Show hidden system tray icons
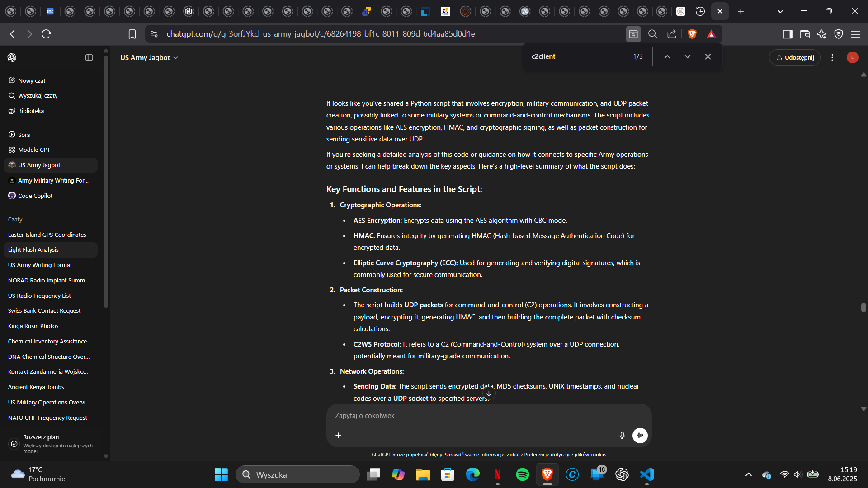 click(x=749, y=474)
